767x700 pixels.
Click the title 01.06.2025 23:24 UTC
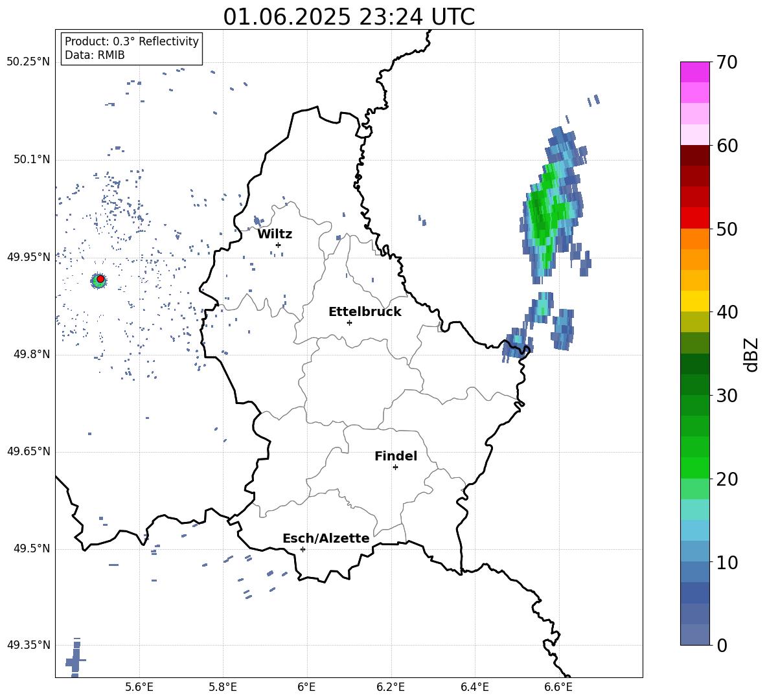click(x=349, y=17)
